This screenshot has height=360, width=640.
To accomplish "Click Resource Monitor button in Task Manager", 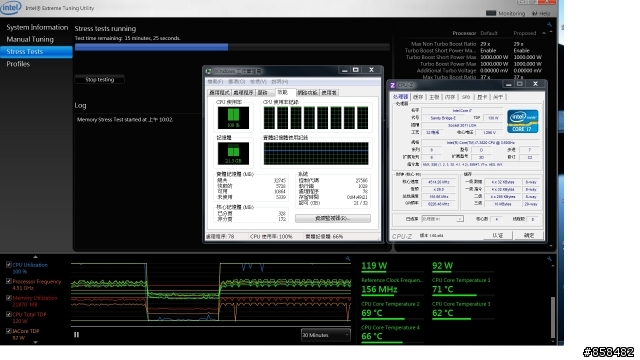I will pyautogui.click(x=333, y=218).
